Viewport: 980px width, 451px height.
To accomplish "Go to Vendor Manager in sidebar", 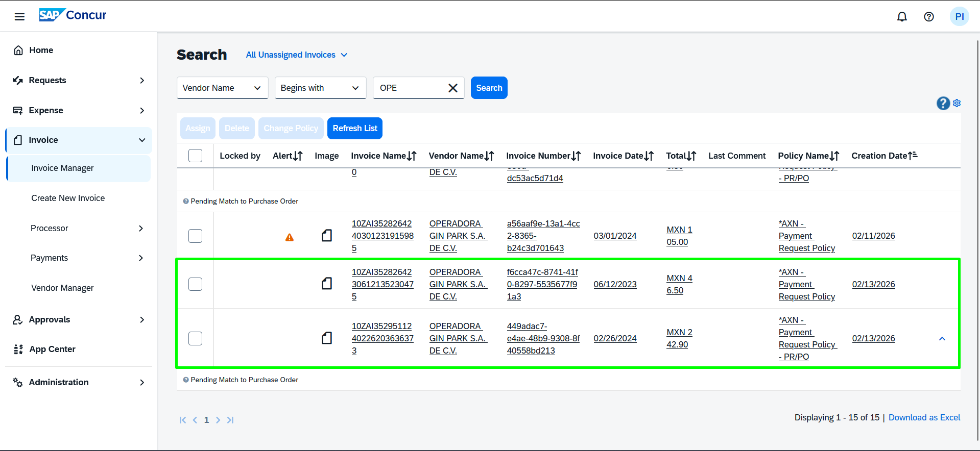I will pos(62,288).
